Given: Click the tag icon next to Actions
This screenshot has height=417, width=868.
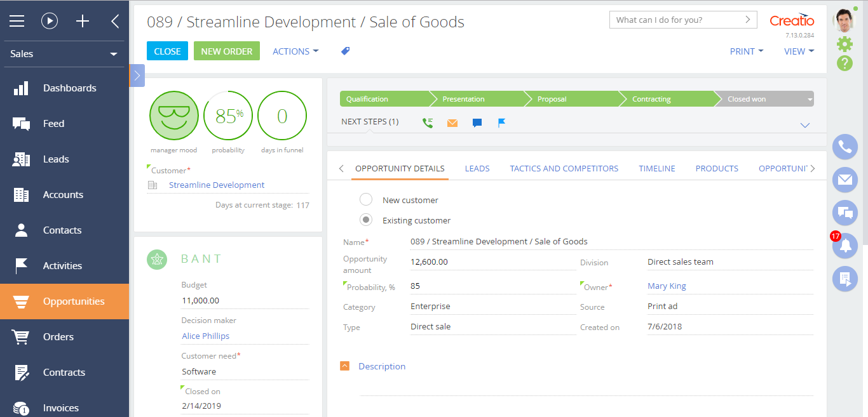Looking at the screenshot, I should [346, 51].
